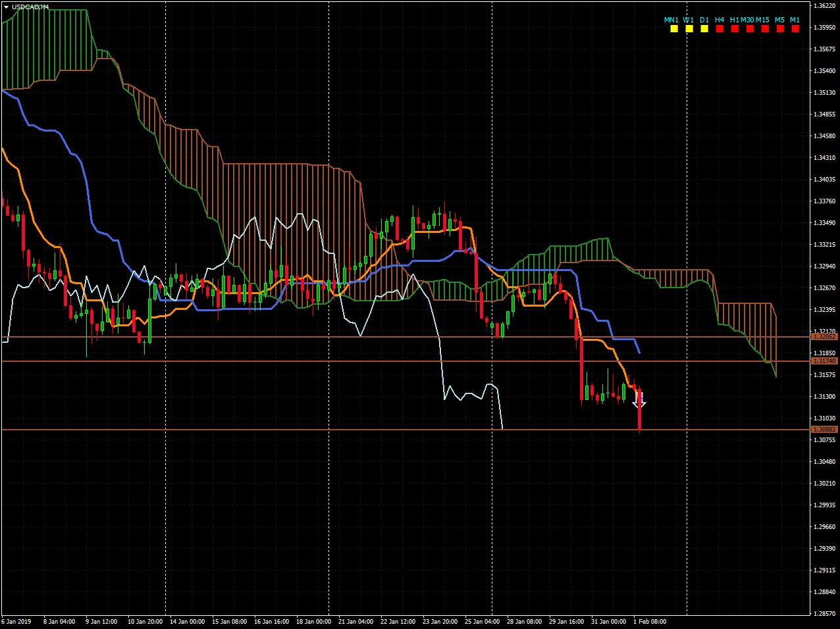The height and width of the screenshot is (629, 840).
Task: Click the 1.32940 value on price axis
Action: 825,266
